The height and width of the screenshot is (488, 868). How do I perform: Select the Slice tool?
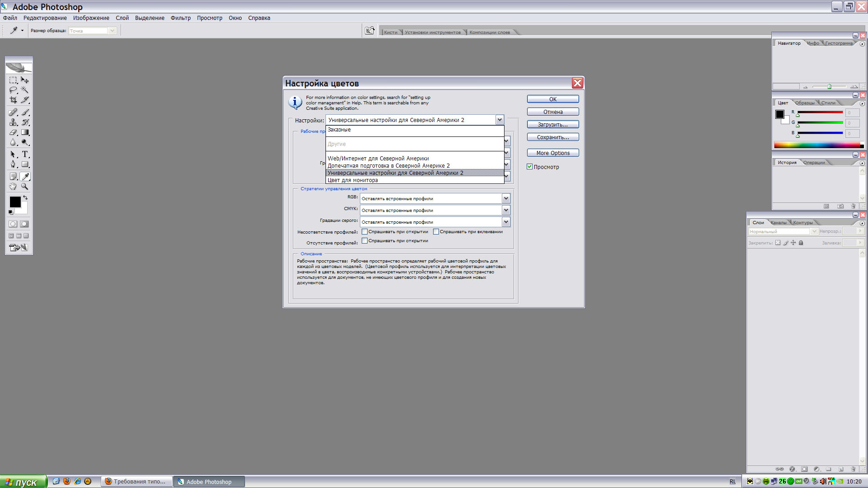25,100
